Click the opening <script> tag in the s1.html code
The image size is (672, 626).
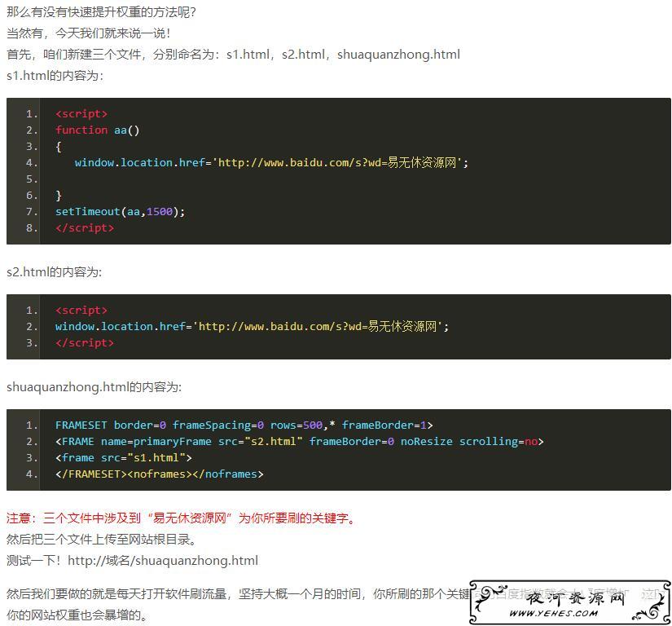[81, 113]
